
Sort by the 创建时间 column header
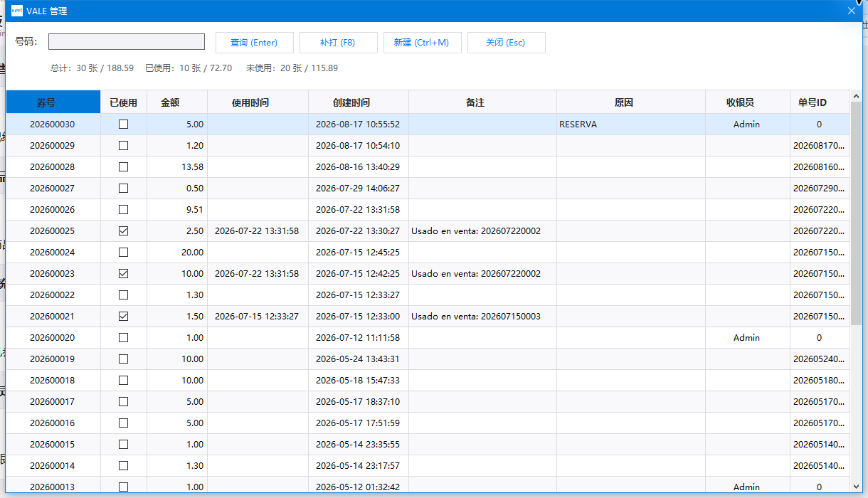359,102
